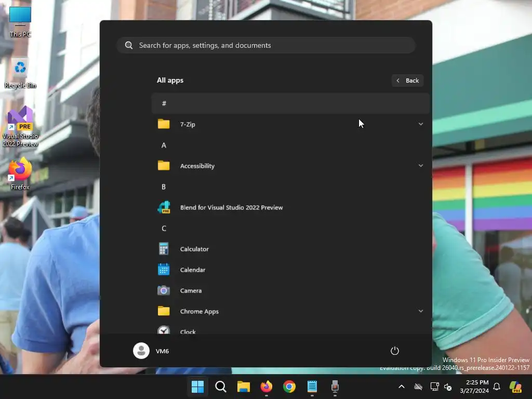Click the OneDrive tray icon
The width and height of the screenshot is (532, 399).
point(418,387)
